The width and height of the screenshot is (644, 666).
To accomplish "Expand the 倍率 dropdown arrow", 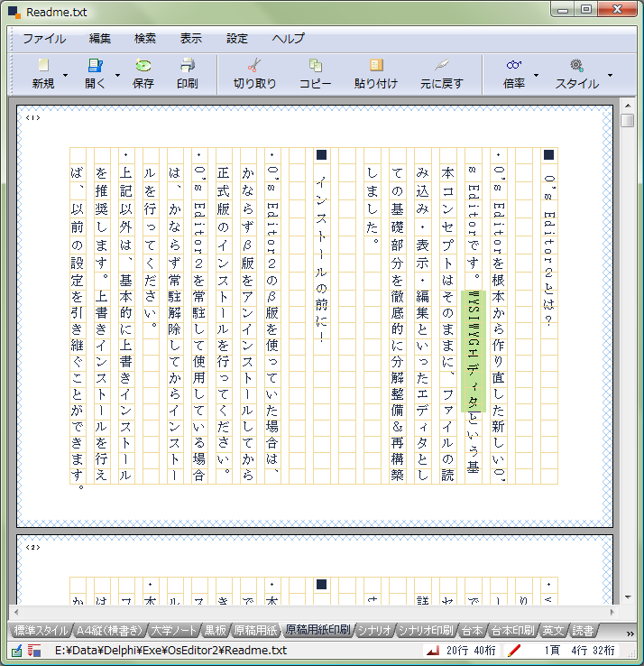I will coord(536,75).
